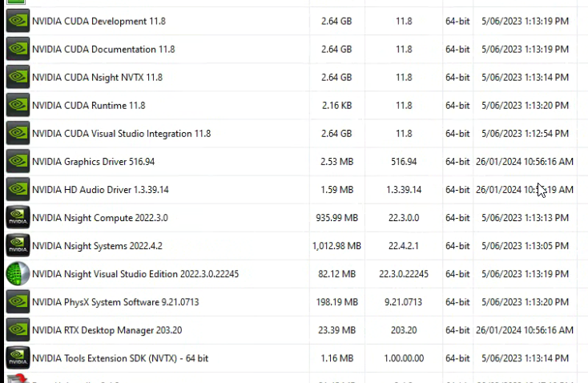
Task: Click the 5/06/2023 1:13:13 PM install date
Action: (525, 218)
